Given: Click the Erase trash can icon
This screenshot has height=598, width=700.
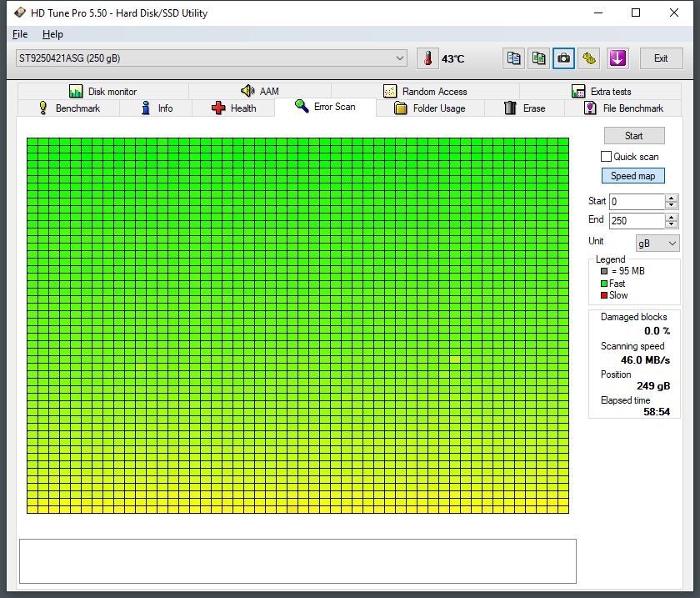Looking at the screenshot, I should click(x=510, y=108).
